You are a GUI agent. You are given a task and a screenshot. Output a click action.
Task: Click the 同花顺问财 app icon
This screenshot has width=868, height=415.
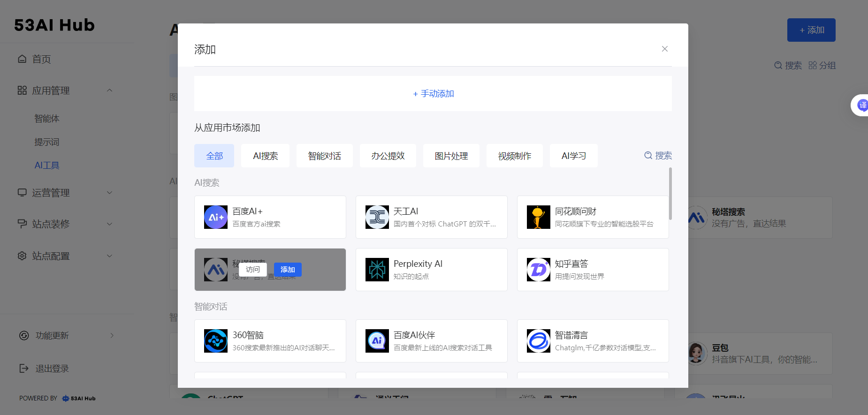coord(538,217)
